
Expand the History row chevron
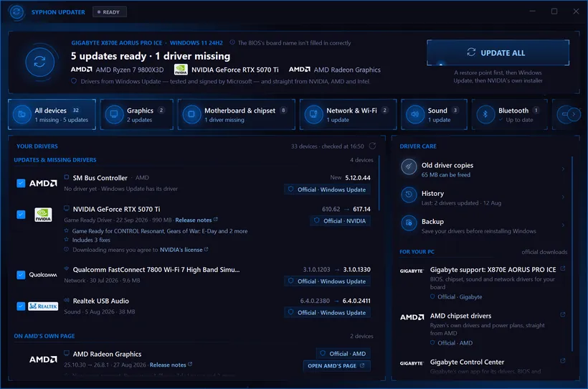(x=563, y=197)
